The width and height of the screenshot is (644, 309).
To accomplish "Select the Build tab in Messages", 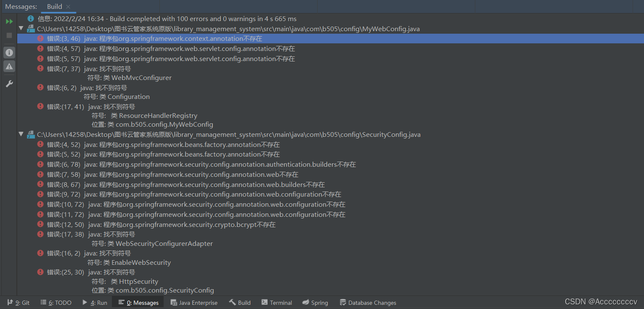I will 55,7.
